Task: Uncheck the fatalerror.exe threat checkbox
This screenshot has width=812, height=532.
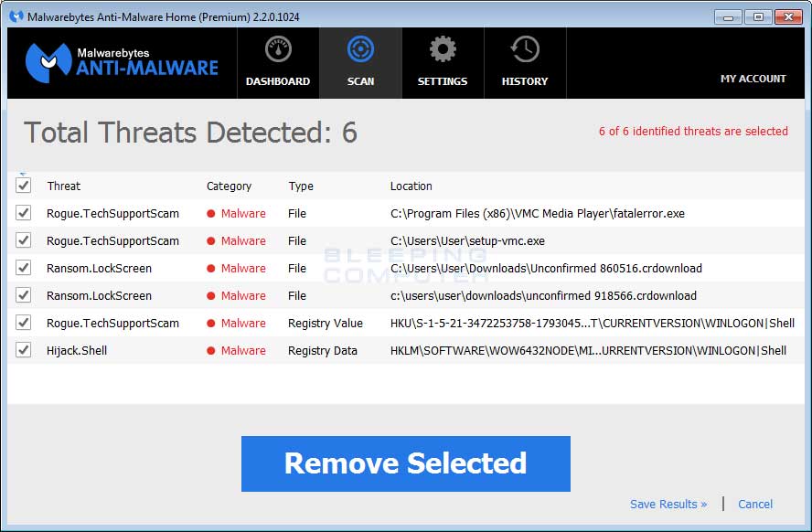Action: (23, 213)
